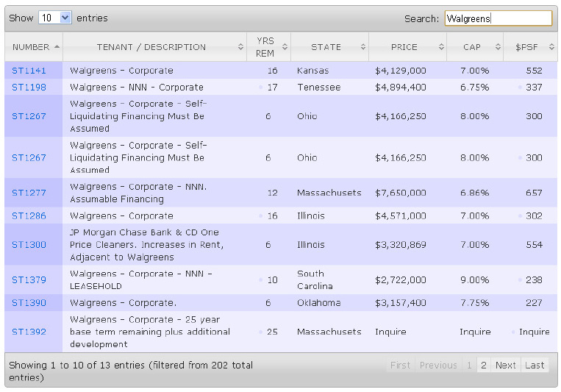Image resolution: width=561 pixels, height=392 pixels.
Task: Click the price $4,894,400
Action: click(401, 87)
